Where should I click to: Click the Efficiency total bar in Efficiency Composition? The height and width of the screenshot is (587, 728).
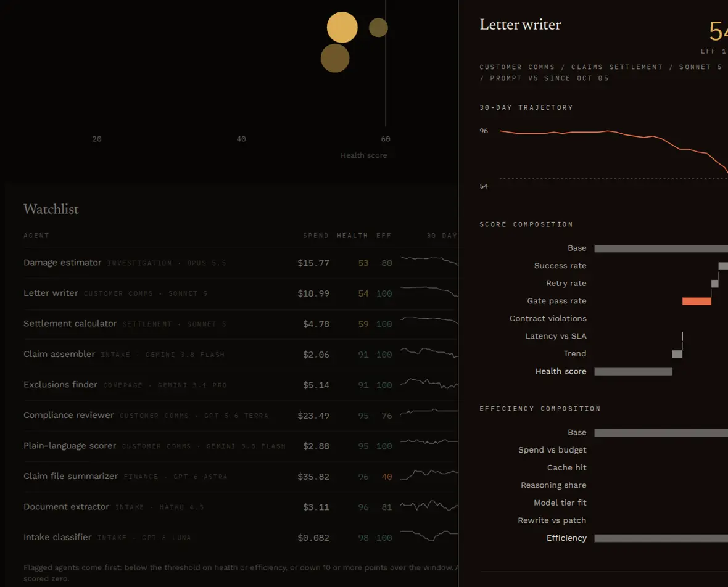(x=661, y=538)
